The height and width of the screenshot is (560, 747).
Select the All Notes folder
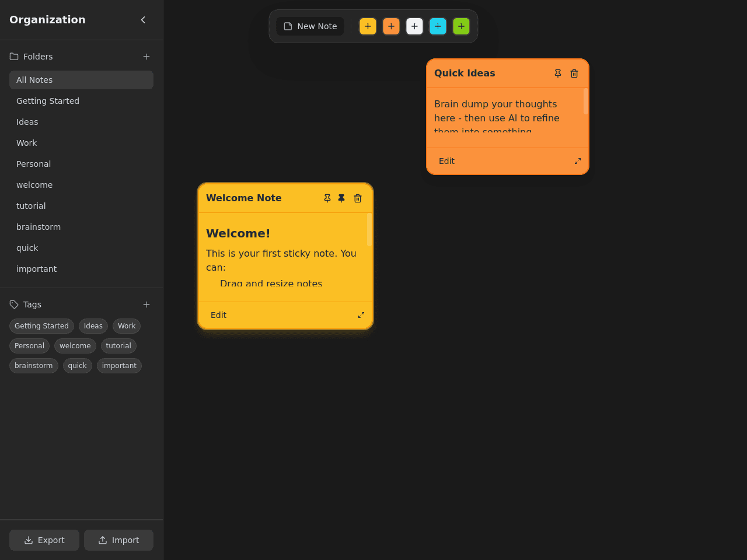(x=81, y=80)
